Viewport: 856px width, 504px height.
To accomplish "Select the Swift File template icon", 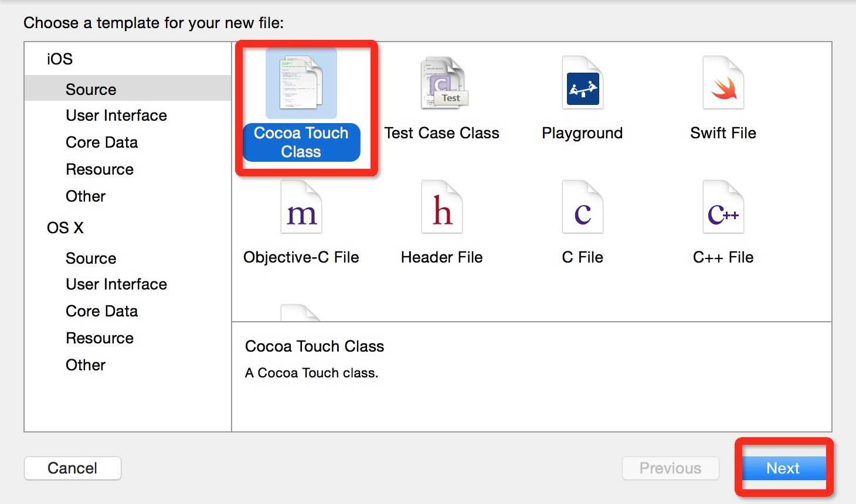I will 723,83.
